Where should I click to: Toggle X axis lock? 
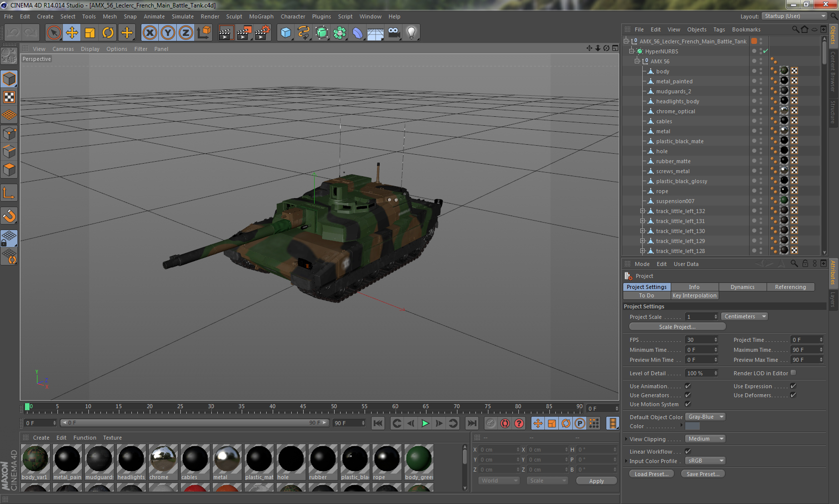(x=149, y=33)
